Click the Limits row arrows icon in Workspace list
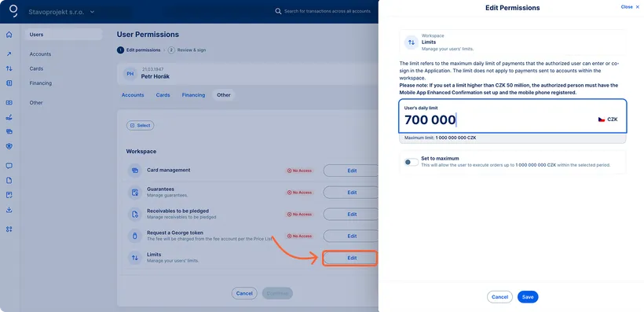 point(134,258)
